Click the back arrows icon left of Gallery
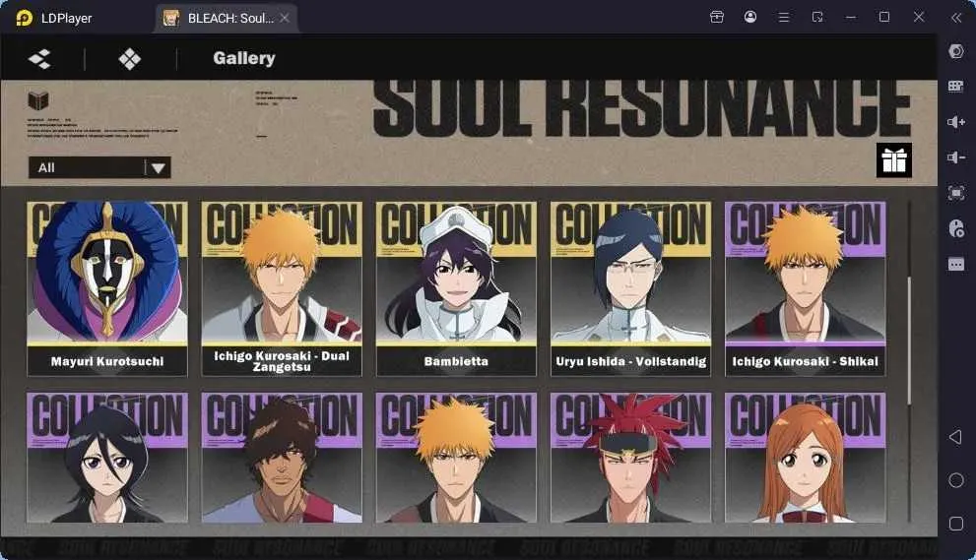Viewport: 976px width, 560px height. 39,59
